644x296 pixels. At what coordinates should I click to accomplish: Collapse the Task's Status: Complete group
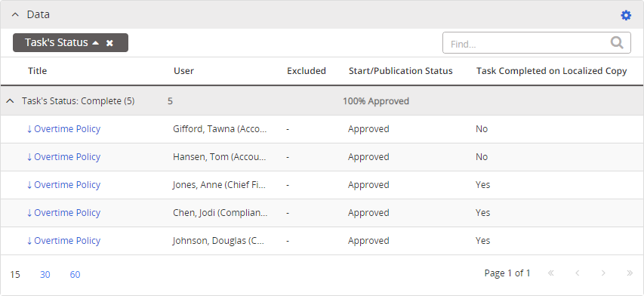(x=11, y=101)
